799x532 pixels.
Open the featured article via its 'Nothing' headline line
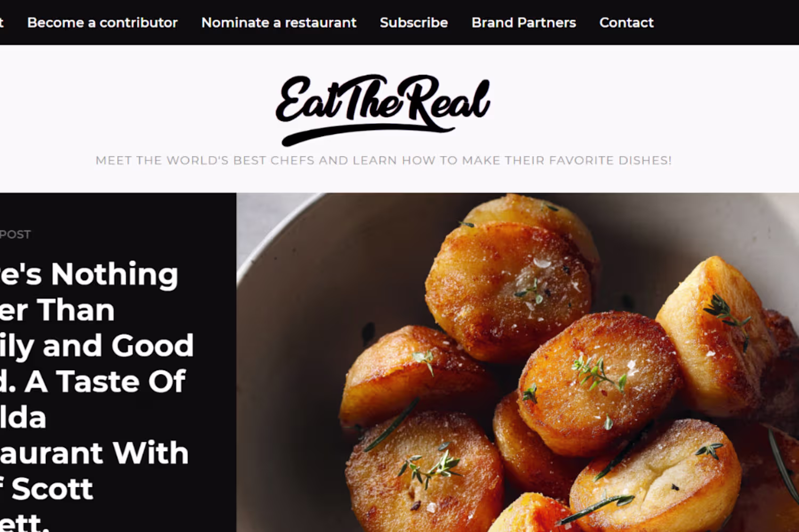pyautogui.click(x=89, y=274)
